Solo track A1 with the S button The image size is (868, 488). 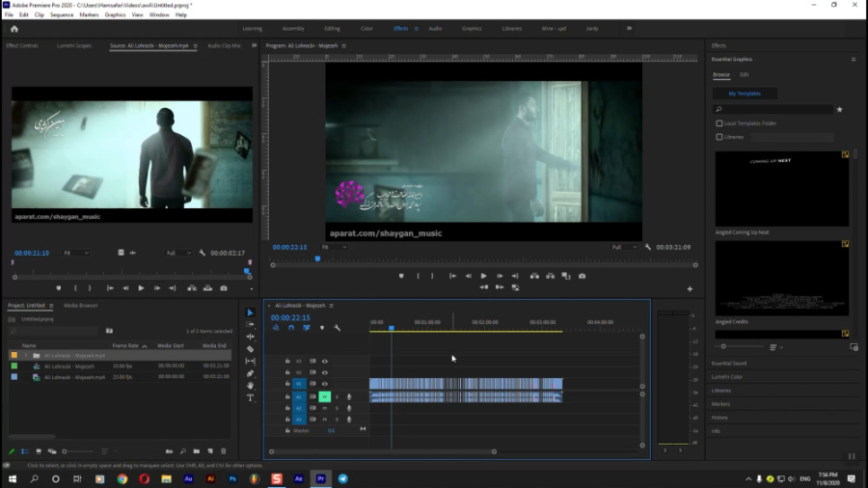click(337, 396)
